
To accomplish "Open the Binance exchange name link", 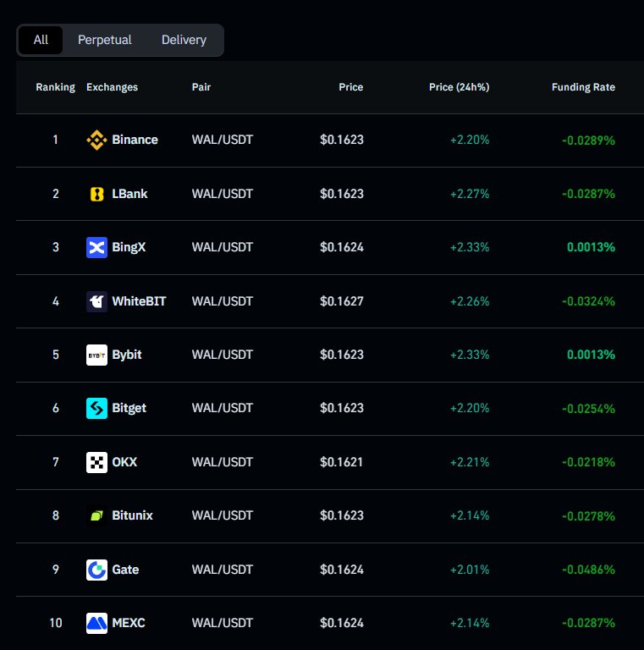I will click(135, 140).
